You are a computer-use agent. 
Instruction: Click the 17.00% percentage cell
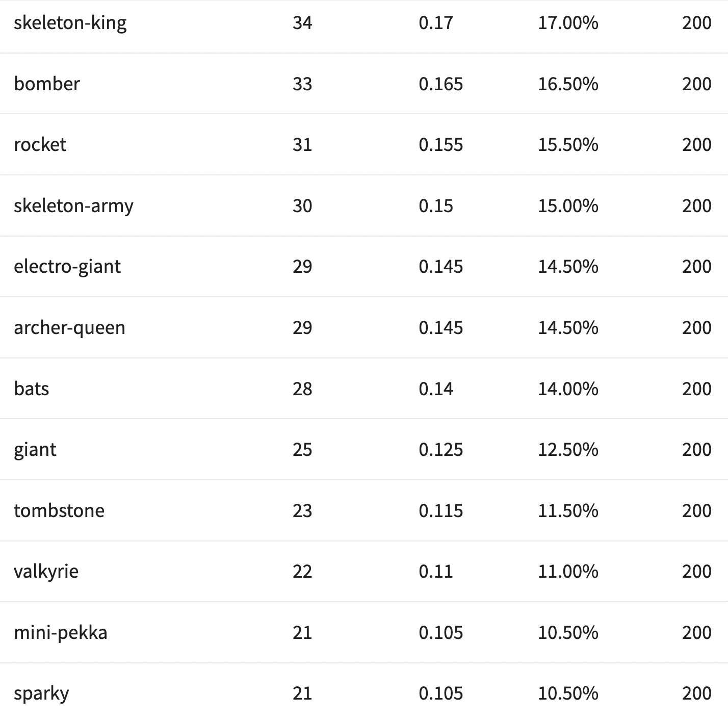tap(568, 23)
